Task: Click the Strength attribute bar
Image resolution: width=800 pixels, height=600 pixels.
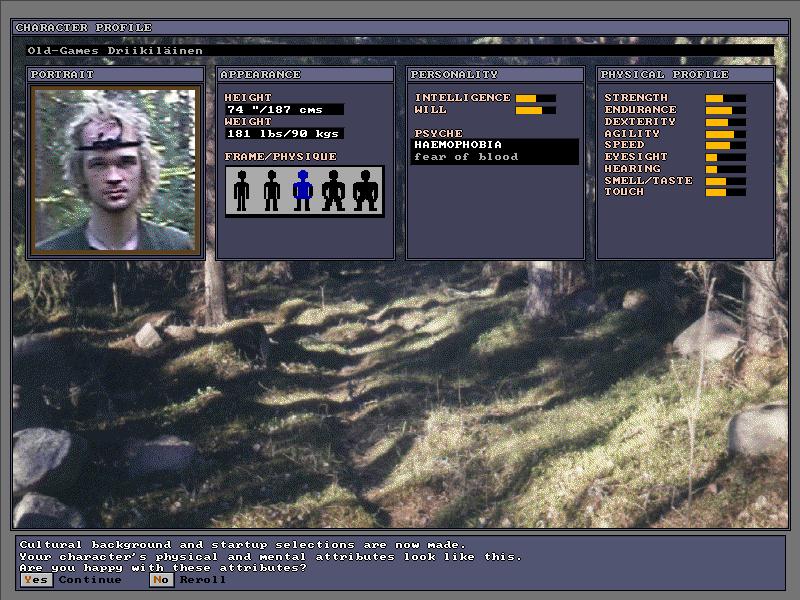Action: coord(726,98)
